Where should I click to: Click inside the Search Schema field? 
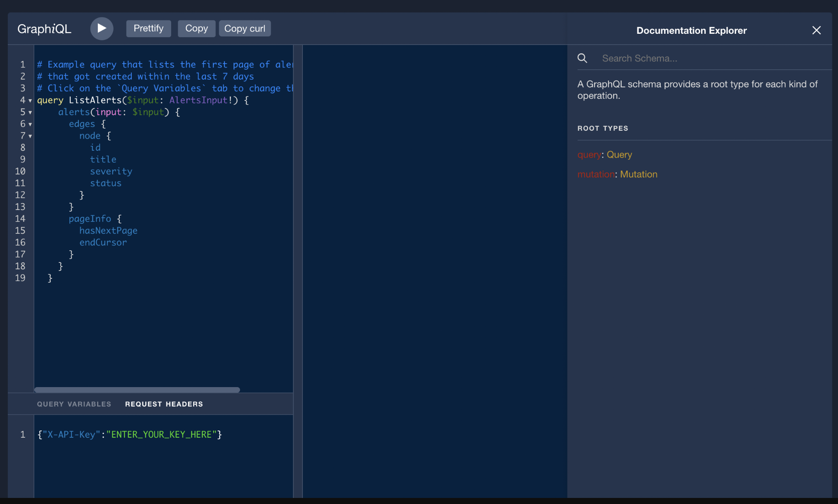672,58
